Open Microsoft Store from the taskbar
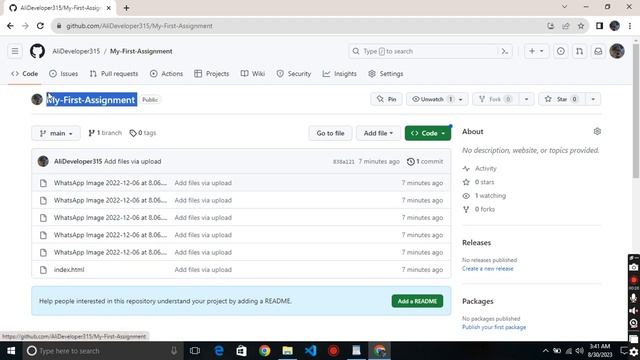The image size is (640, 360). 242,351
